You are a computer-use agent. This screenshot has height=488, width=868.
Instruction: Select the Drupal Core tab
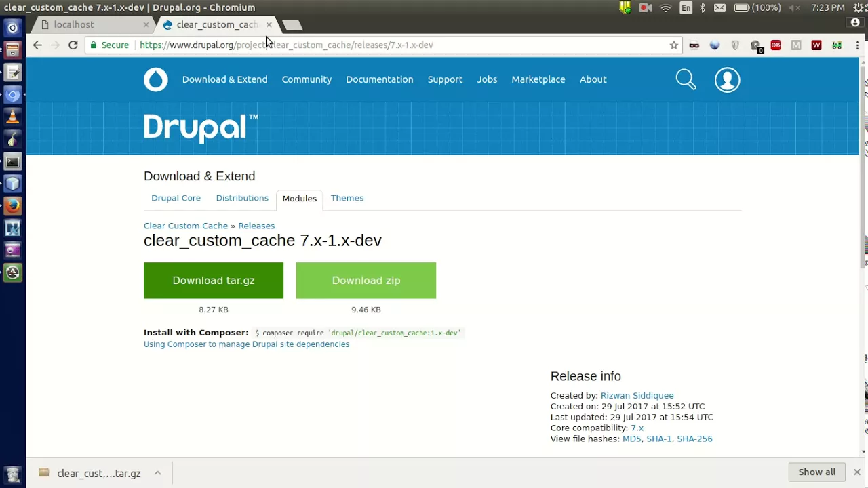tap(176, 198)
